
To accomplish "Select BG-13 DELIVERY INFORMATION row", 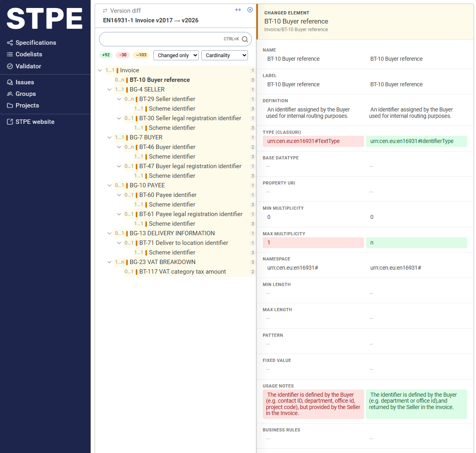I will point(185,233).
